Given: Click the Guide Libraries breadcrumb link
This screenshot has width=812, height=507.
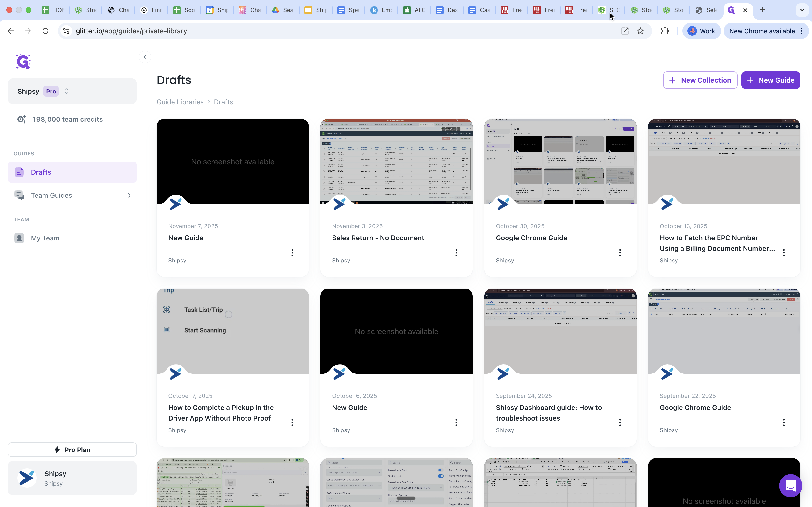Looking at the screenshot, I should click(180, 102).
